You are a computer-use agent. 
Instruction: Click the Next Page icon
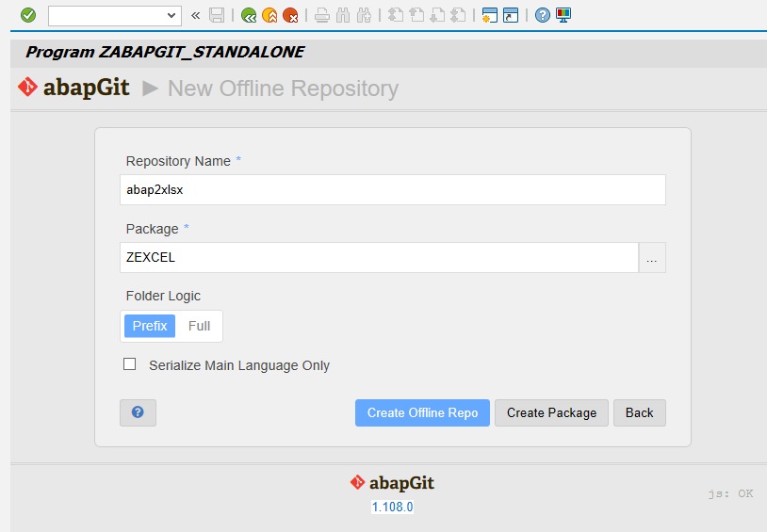437,16
